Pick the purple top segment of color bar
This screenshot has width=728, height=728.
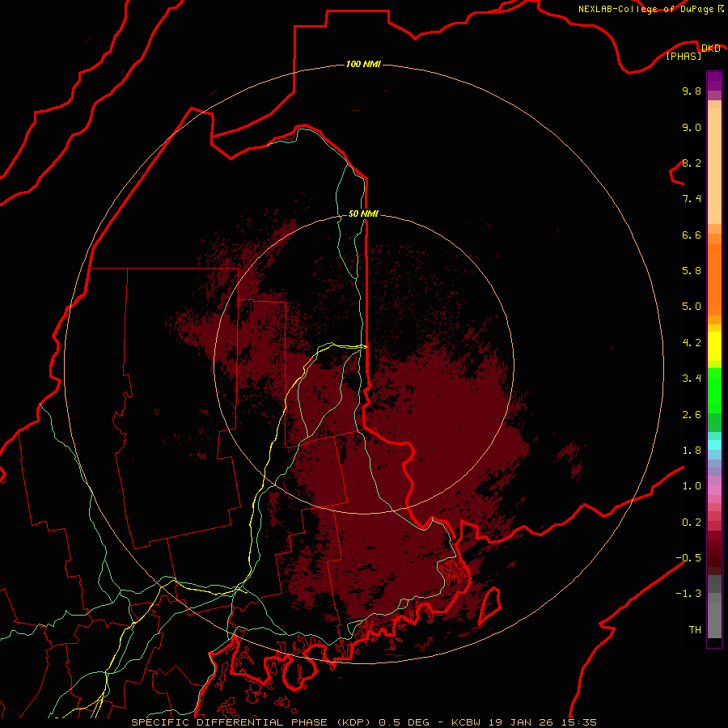click(x=714, y=81)
